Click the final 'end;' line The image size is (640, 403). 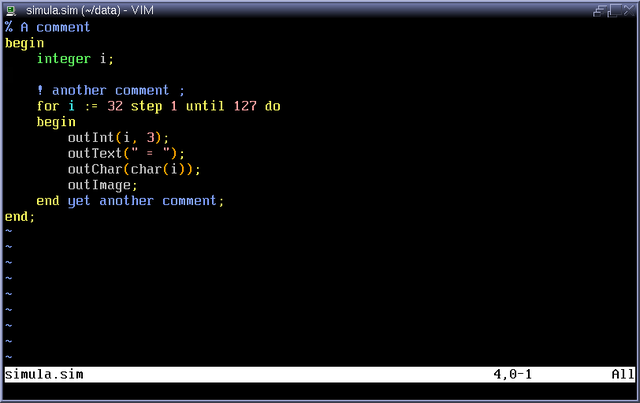tap(20, 217)
